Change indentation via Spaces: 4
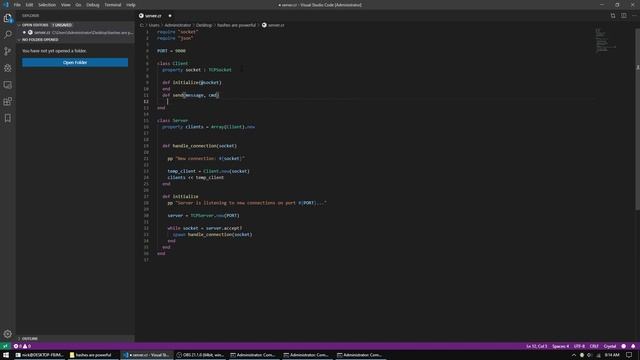 [x=560, y=346]
